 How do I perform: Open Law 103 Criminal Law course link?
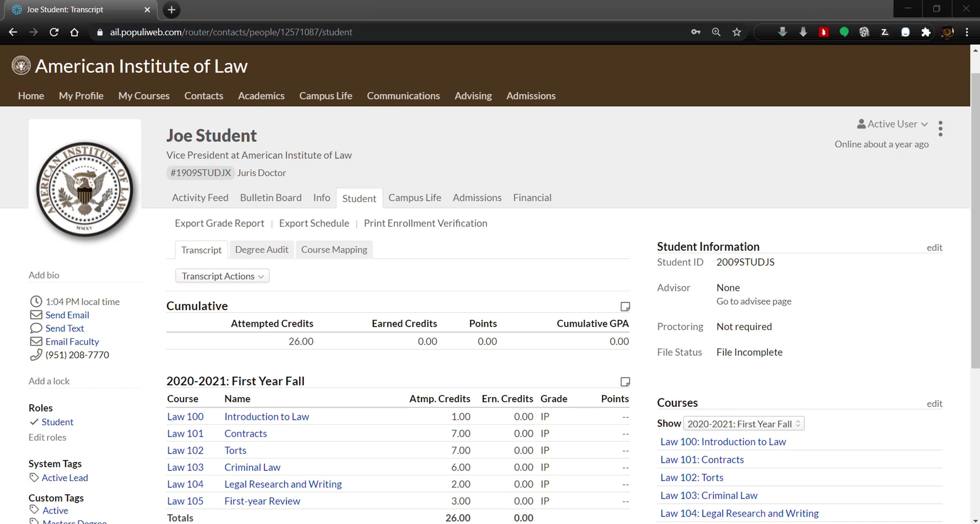708,495
